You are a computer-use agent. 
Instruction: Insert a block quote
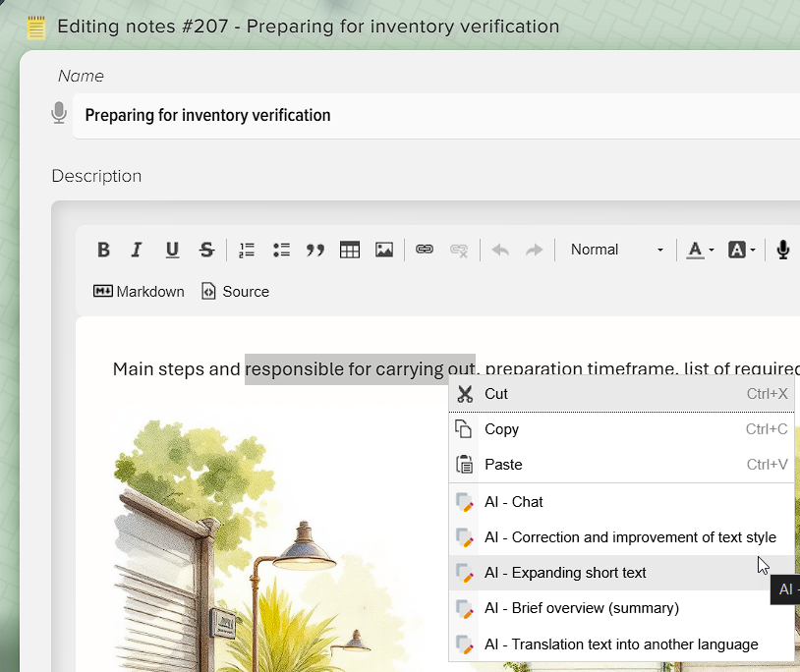315,250
